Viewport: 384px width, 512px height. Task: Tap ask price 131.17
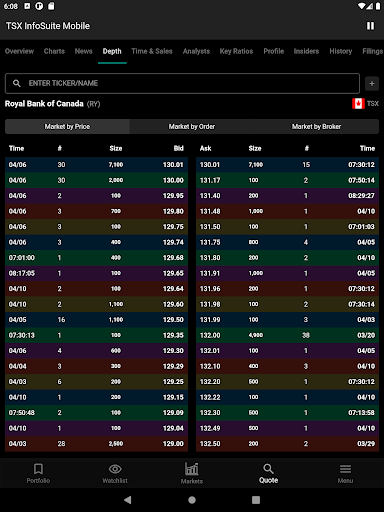pos(210,180)
